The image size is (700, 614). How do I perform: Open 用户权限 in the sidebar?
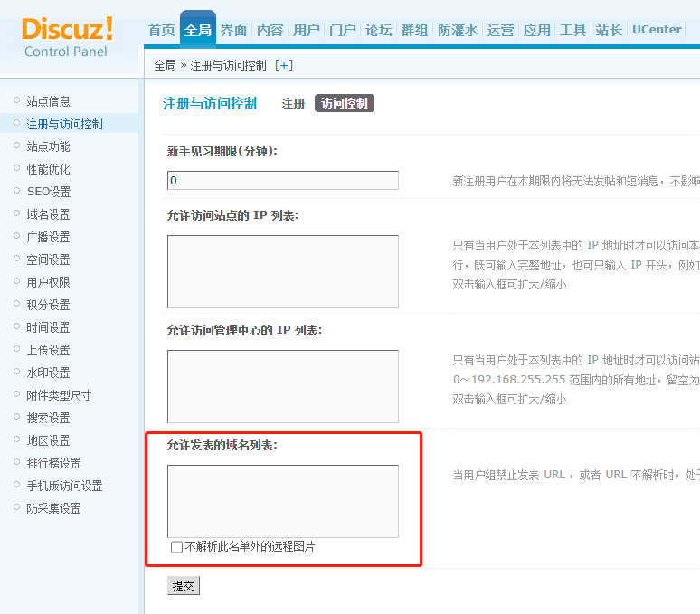48,282
